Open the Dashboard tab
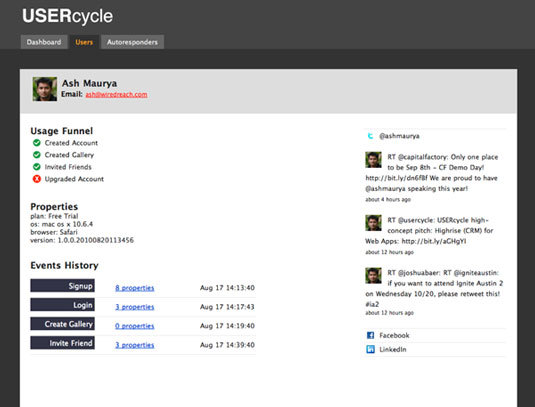Viewport: 535px width, 407px height. tap(44, 42)
